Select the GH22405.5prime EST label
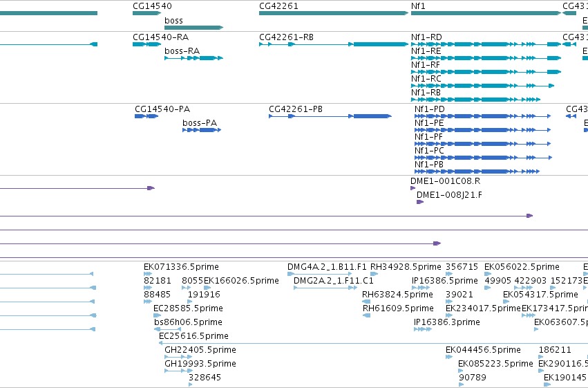588x388 pixels. pos(200,350)
